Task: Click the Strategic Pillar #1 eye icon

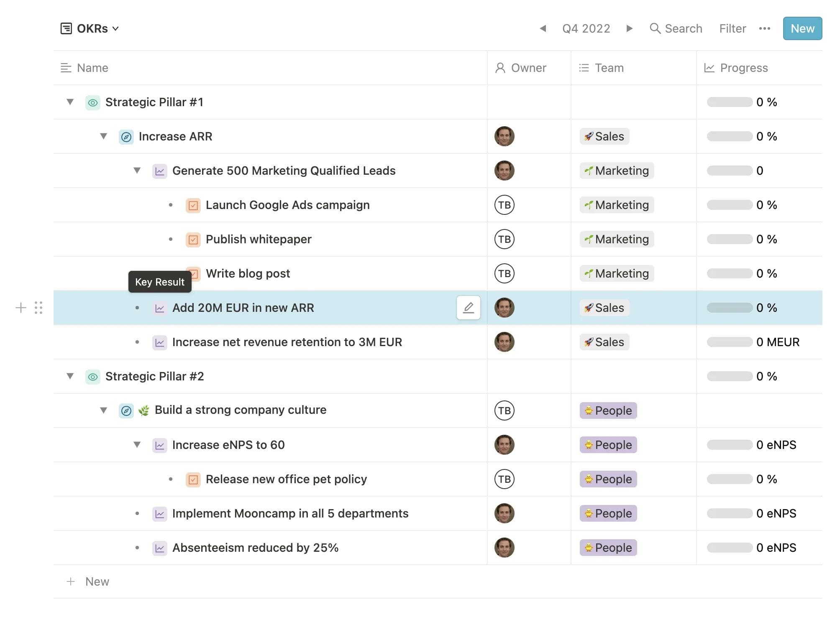Action: tap(93, 102)
